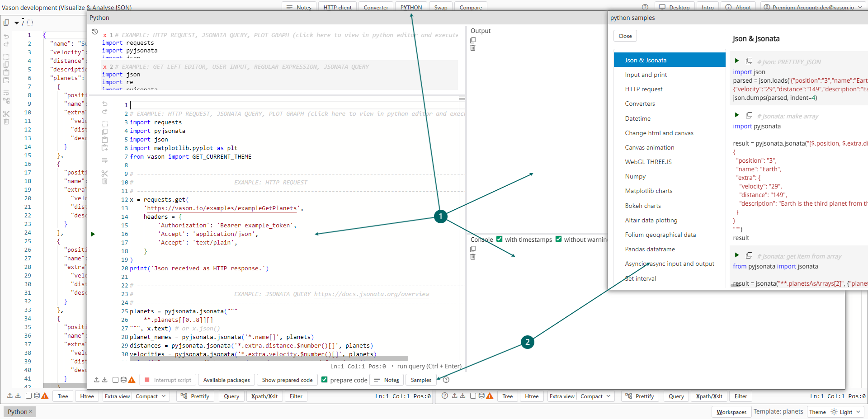This screenshot has height=419, width=868.
Task: Click word-wrap icon in Python editor sidebar
Action: point(105,160)
